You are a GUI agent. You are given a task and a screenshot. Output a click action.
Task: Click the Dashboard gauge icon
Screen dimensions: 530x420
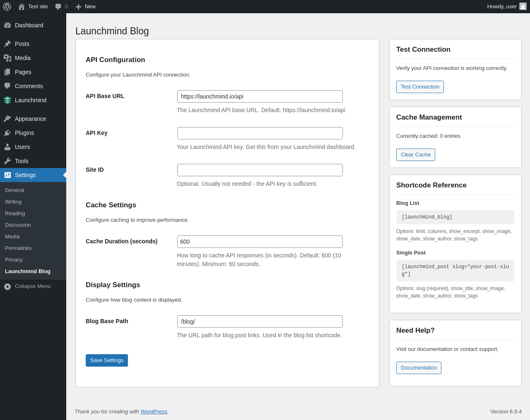point(7,25)
